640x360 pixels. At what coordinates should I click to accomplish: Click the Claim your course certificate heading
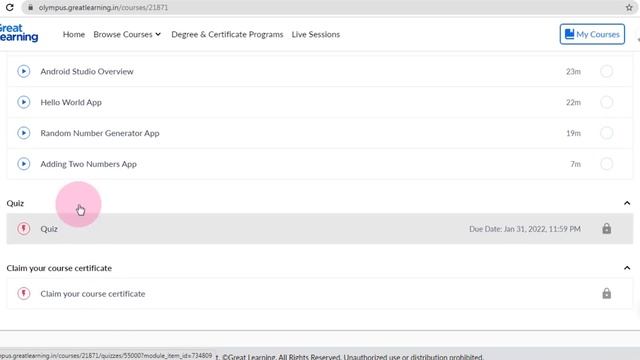pos(59,268)
